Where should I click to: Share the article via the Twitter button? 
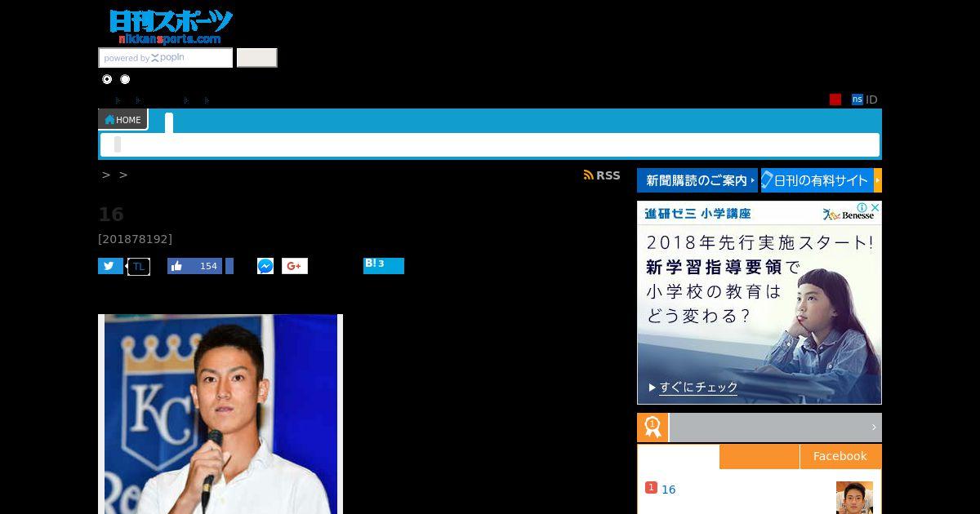click(110, 266)
